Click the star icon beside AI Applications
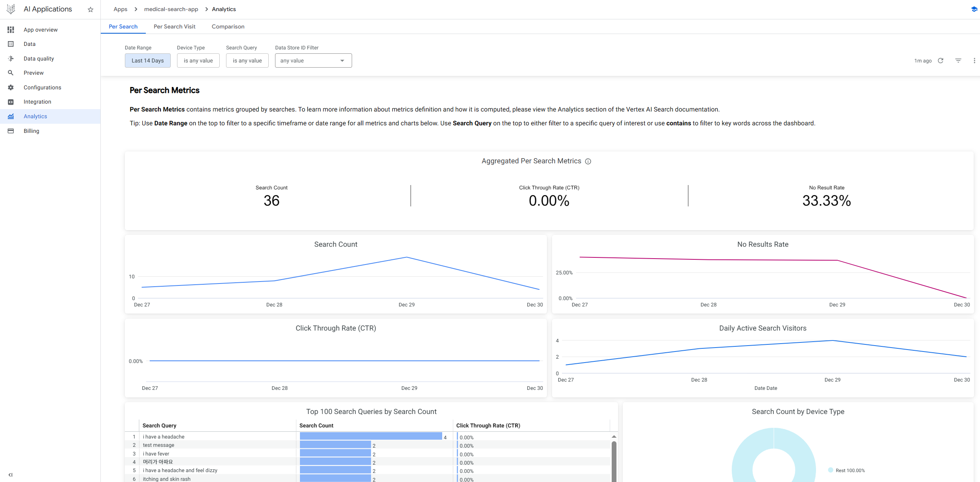Screen dimensions: 980x482 coord(90,9)
